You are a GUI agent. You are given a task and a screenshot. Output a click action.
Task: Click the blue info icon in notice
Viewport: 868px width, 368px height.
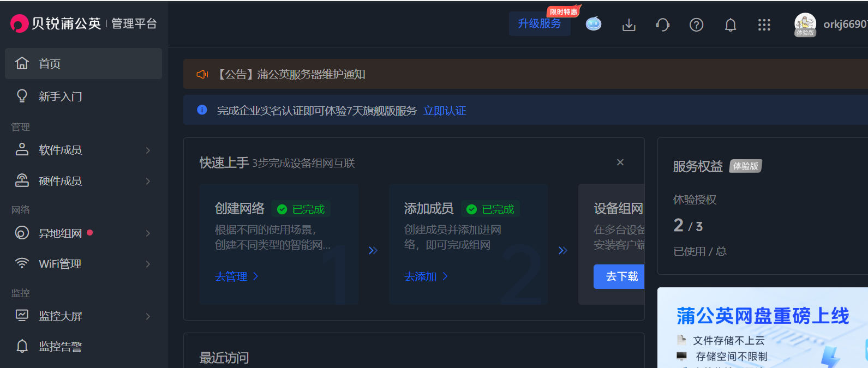[202, 110]
